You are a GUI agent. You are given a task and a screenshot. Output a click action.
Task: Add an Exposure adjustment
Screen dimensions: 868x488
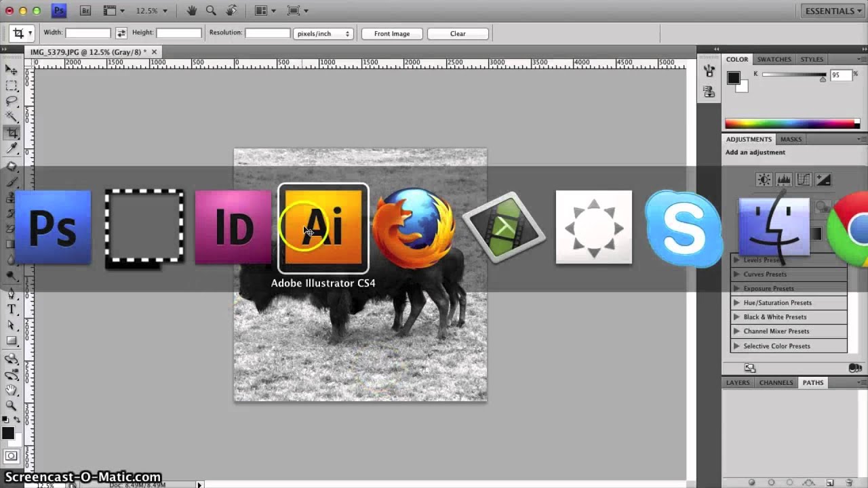(823, 180)
